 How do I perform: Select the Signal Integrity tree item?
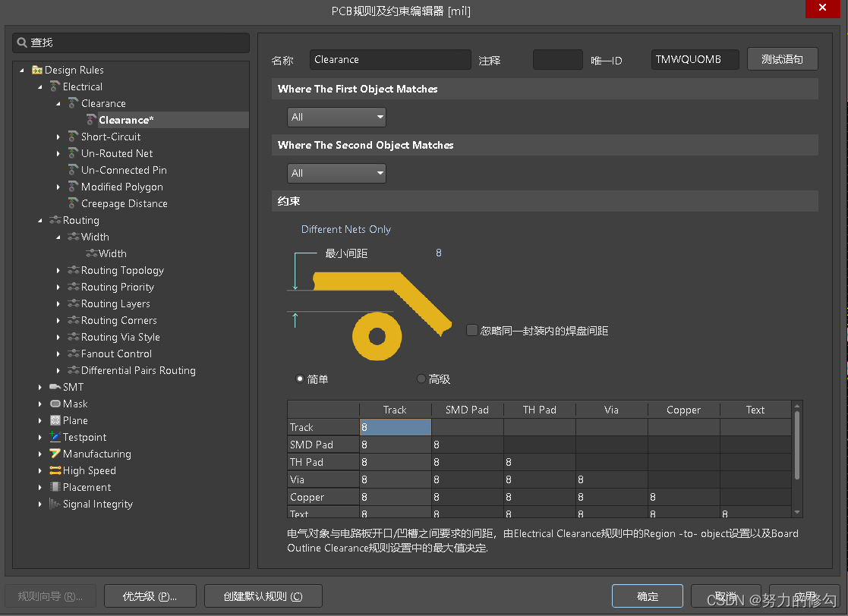pyautogui.click(x=97, y=504)
